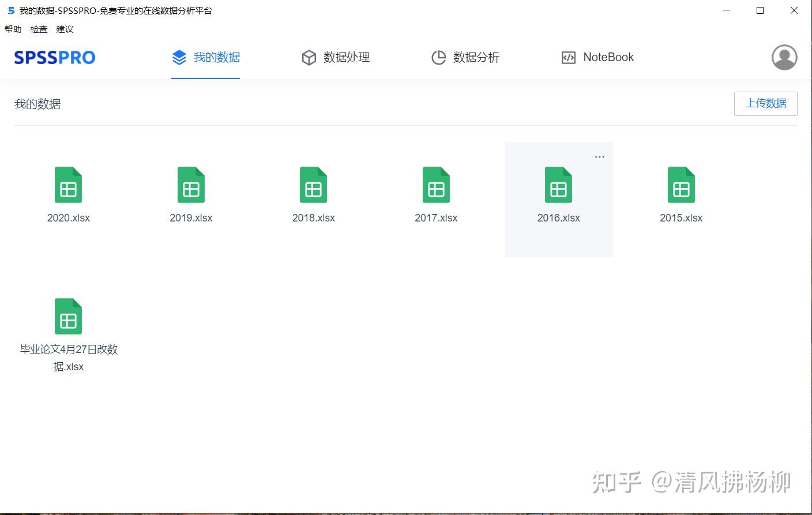Click the 数据分析 pie chart icon
The height and width of the screenshot is (515, 812).
[x=439, y=57]
